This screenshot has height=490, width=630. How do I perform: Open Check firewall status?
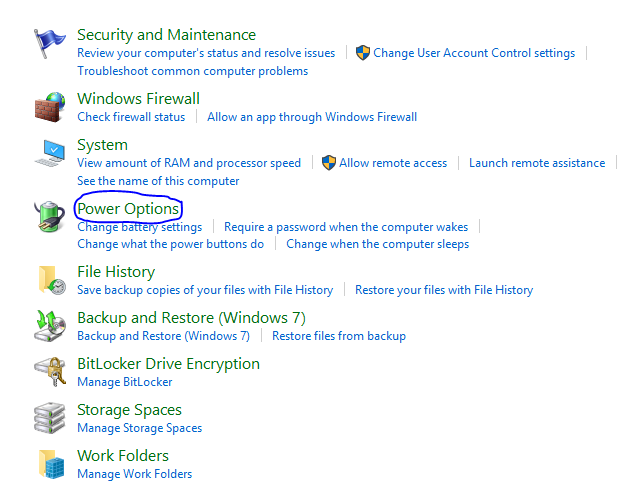131,117
